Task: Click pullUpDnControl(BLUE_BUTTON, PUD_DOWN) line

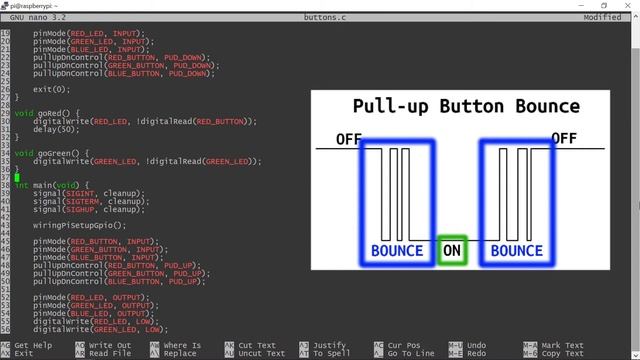Action: [124, 73]
